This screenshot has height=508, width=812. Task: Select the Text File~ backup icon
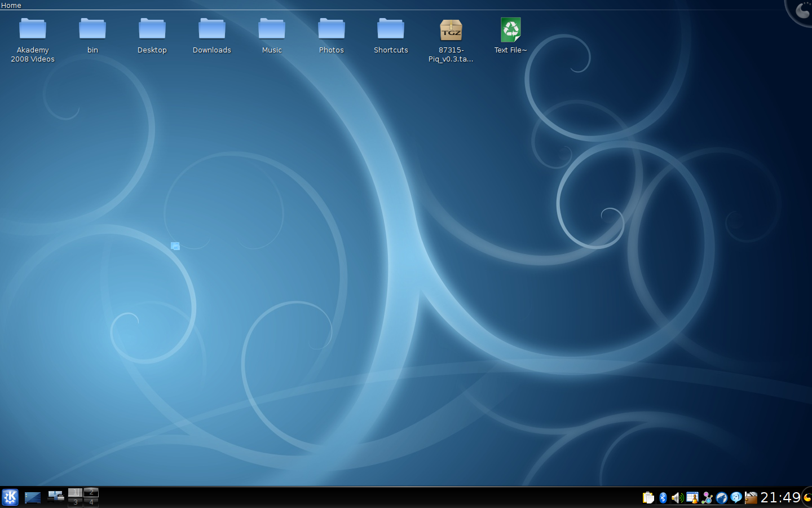pos(511,36)
